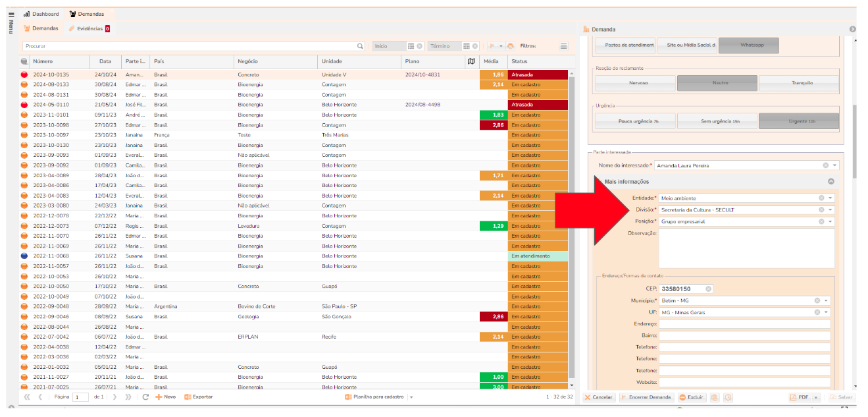Image resolution: width=868 pixels, height=417 pixels.
Task: Clear the CEP field value
Action: coord(708,289)
